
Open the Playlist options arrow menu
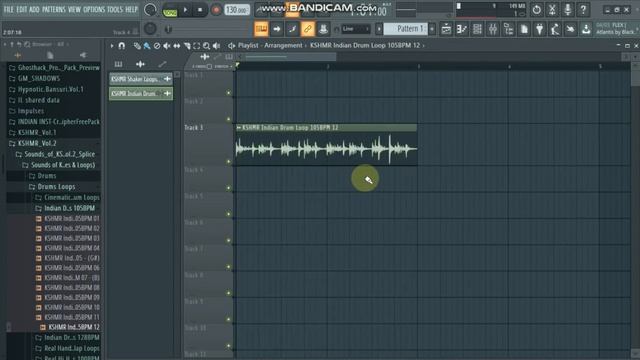click(112, 46)
